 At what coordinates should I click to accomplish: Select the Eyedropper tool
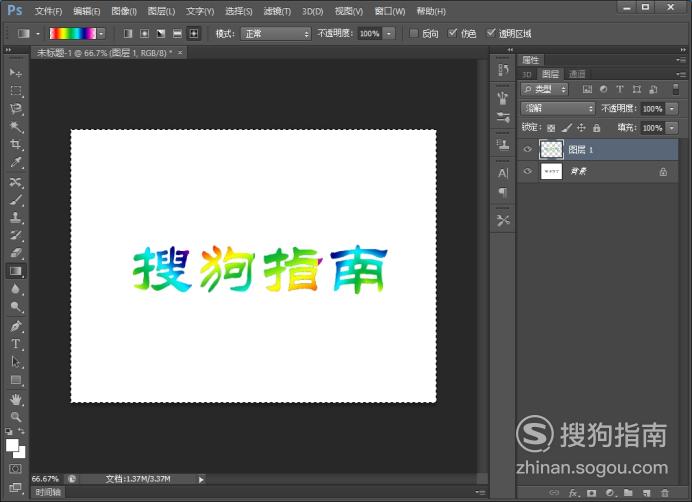(x=16, y=162)
